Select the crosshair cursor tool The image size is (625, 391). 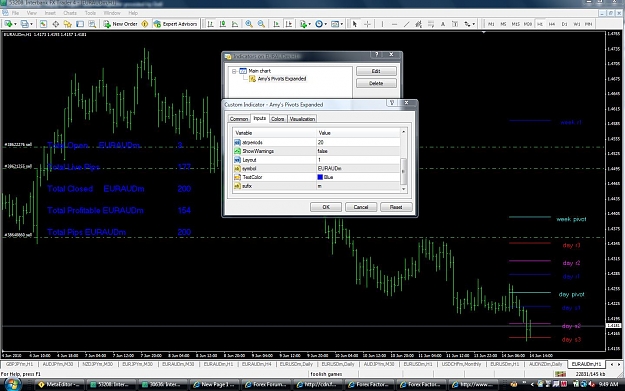point(367,24)
